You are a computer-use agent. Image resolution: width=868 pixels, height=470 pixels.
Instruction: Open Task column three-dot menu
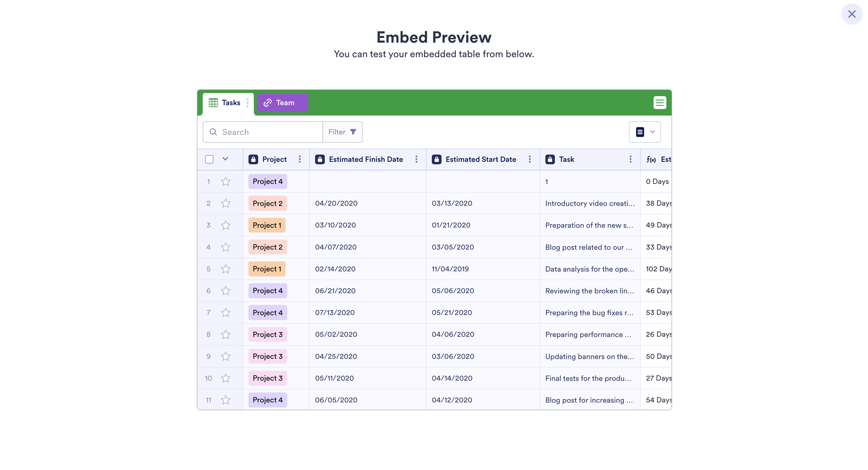630,159
